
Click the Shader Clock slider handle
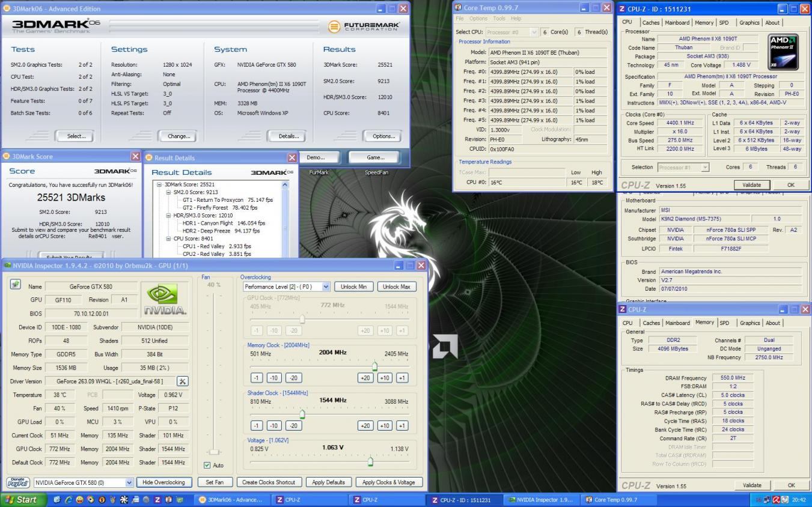302,413
